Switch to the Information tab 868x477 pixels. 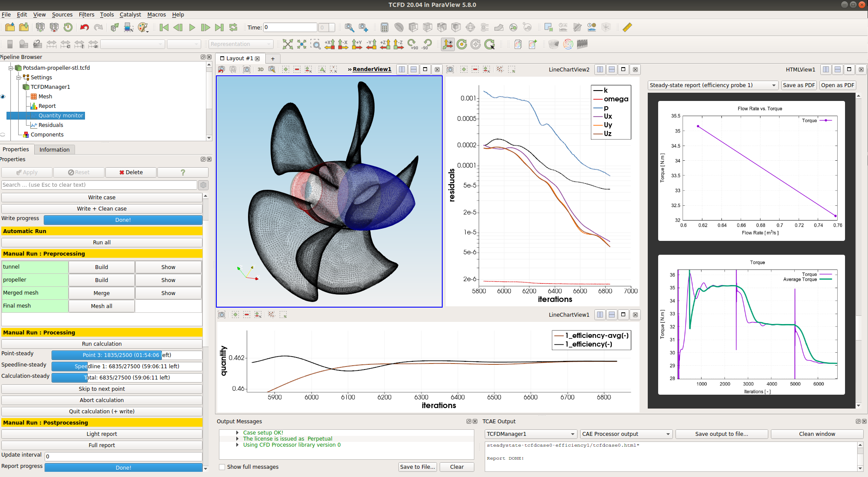tap(54, 149)
